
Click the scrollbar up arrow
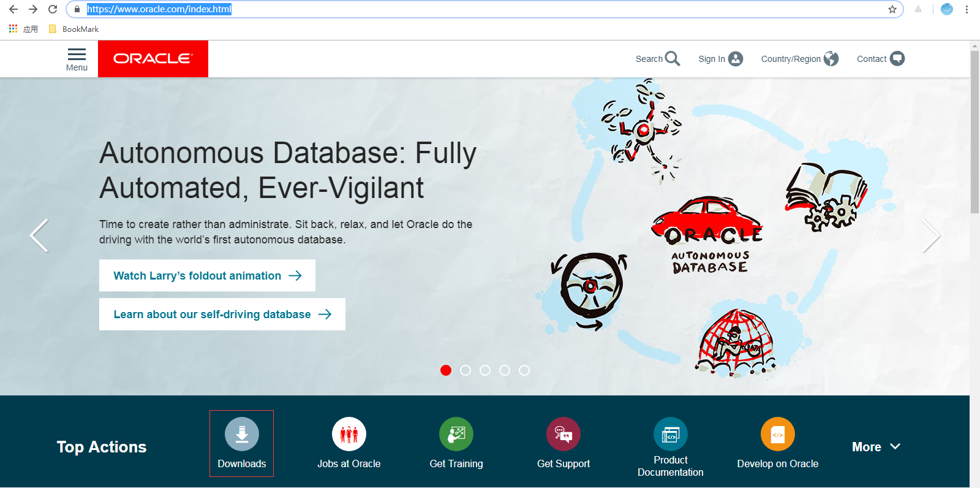pyautogui.click(x=974, y=46)
